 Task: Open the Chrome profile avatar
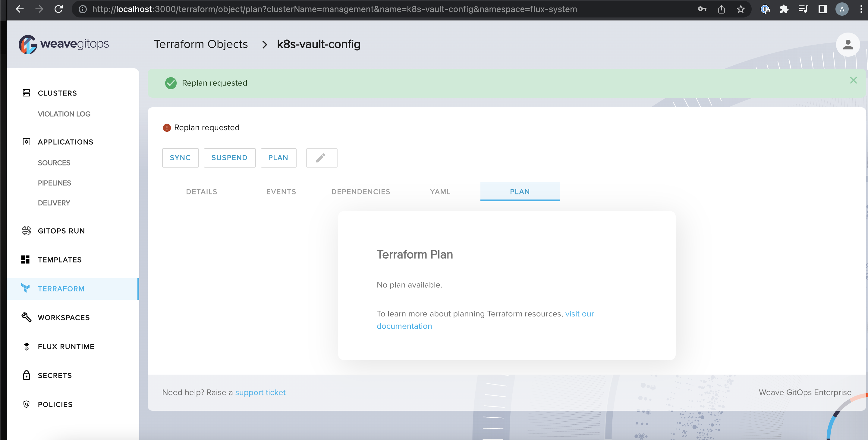click(842, 9)
